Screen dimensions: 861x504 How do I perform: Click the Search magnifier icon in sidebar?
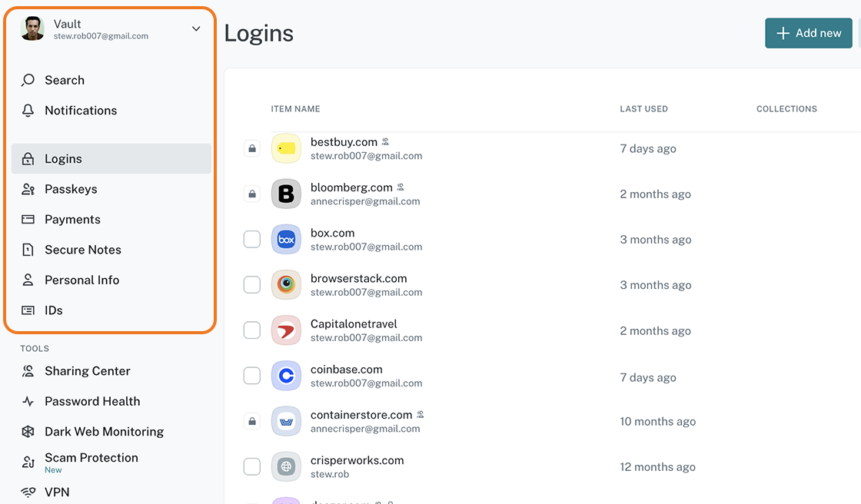pyautogui.click(x=28, y=80)
